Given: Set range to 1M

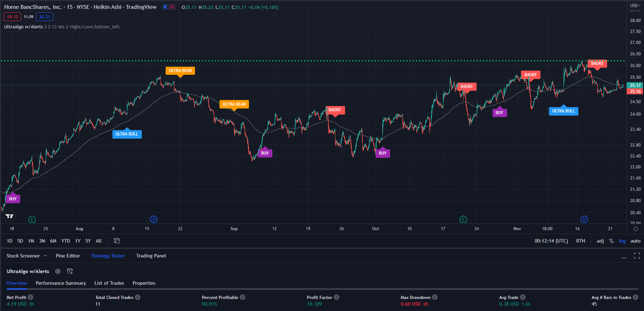Looking at the screenshot, I should pyautogui.click(x=31, y=241).
